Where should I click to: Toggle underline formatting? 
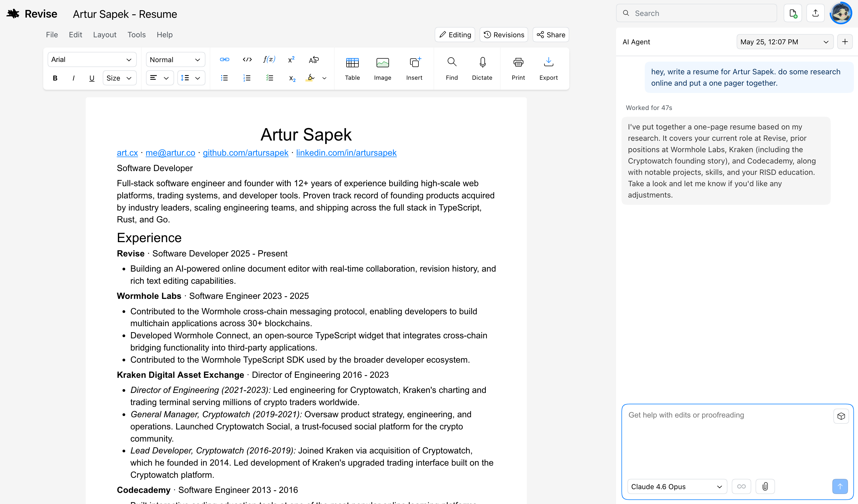coord(92,78)
